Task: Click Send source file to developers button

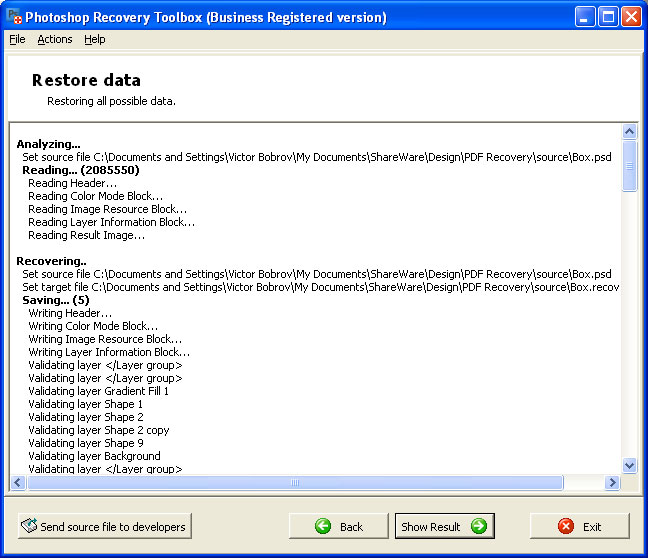Action: pos(105,526)
